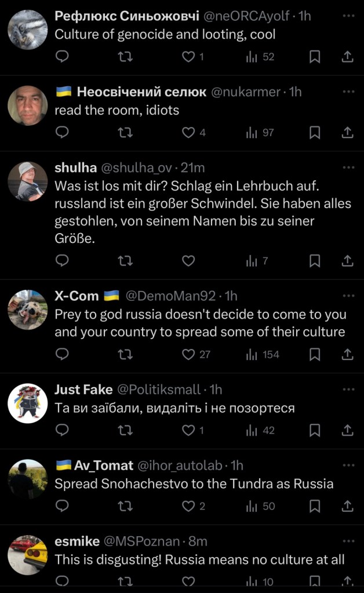Like the X-Com tweet with 27 likes

pyautogui.click(x=196, y=354)
